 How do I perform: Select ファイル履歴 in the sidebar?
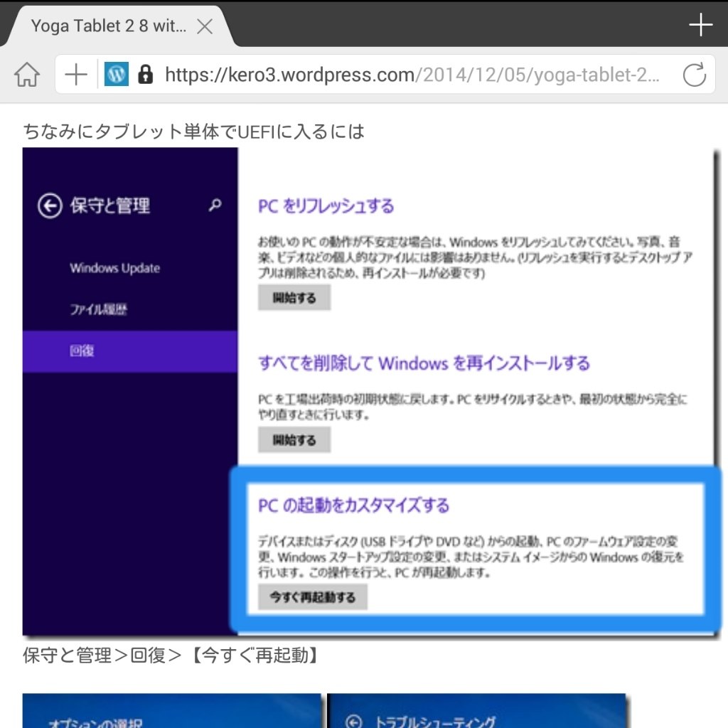point(98,309)
